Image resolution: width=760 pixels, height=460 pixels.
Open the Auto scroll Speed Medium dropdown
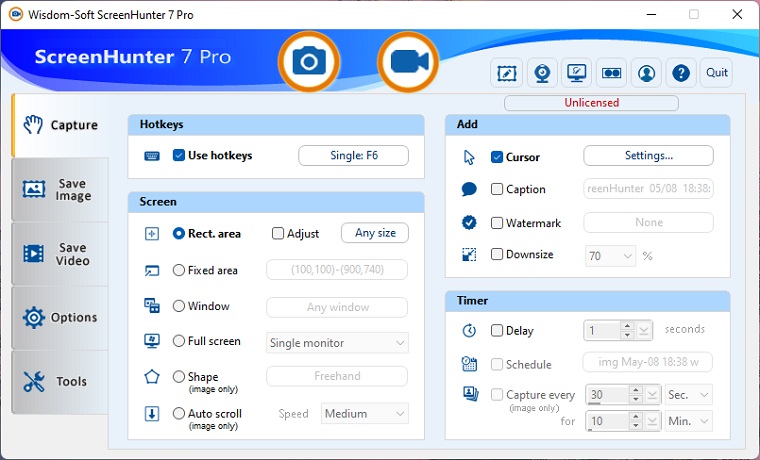pos(365,413)
